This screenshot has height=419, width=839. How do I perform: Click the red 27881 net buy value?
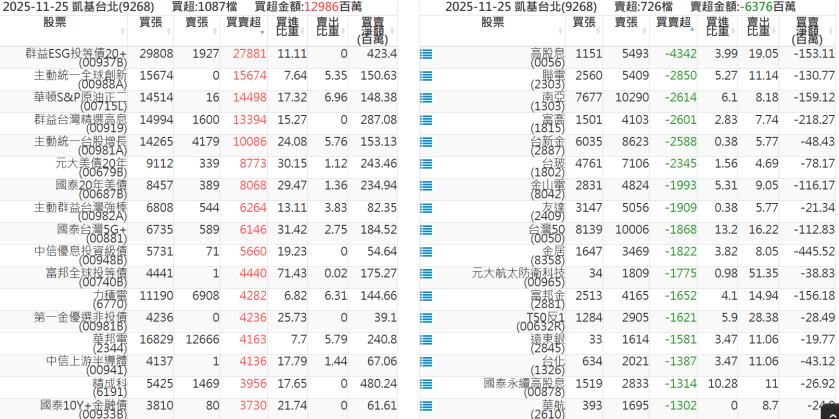point(249,54)
